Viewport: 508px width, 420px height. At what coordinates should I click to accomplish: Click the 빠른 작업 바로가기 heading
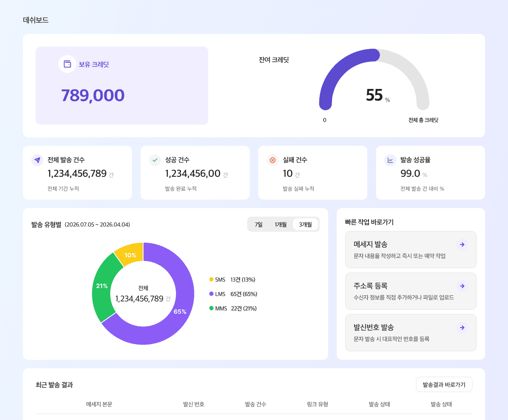tap(369, 222)
